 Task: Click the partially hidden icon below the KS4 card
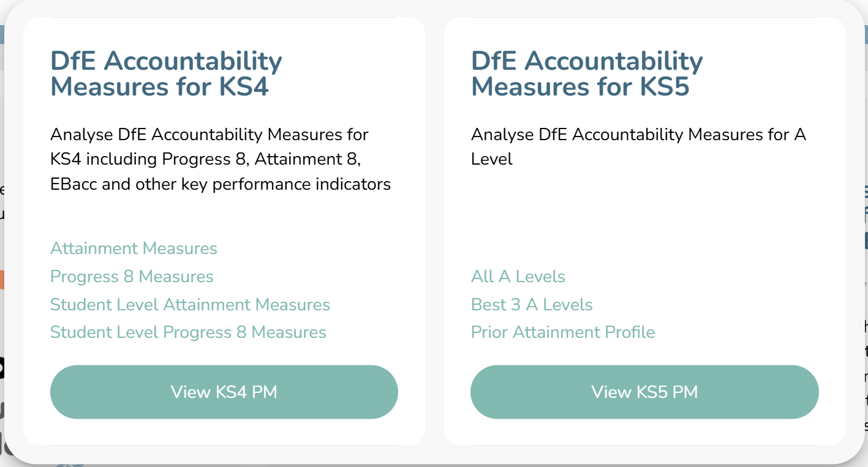(69, 465)
